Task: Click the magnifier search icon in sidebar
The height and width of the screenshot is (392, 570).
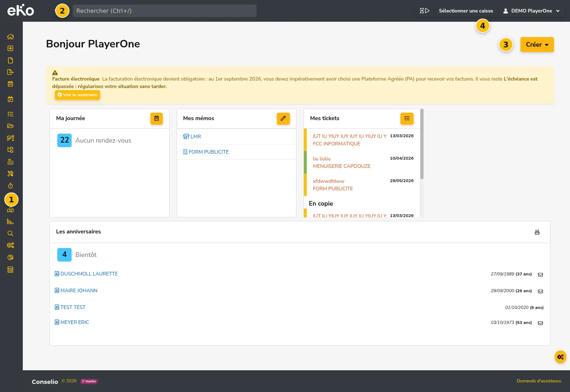Action: coord(10,233)
